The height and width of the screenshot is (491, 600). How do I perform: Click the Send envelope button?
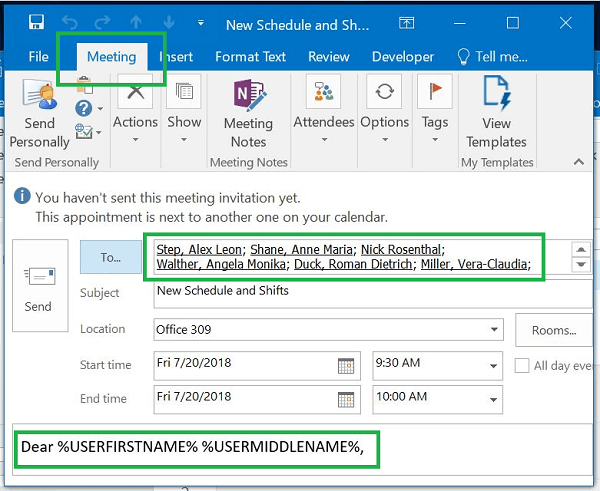point(40,285)
